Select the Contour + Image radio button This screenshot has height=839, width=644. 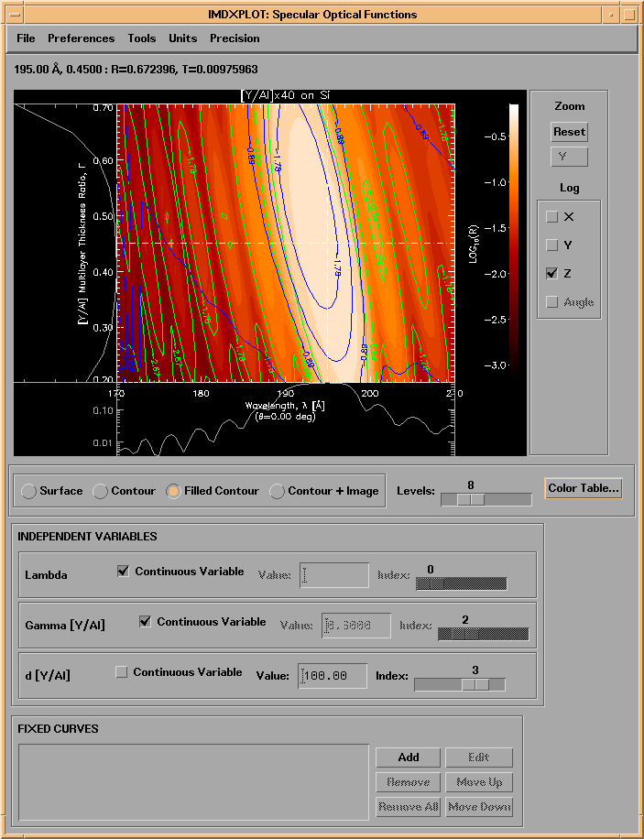tap(277, 491)
